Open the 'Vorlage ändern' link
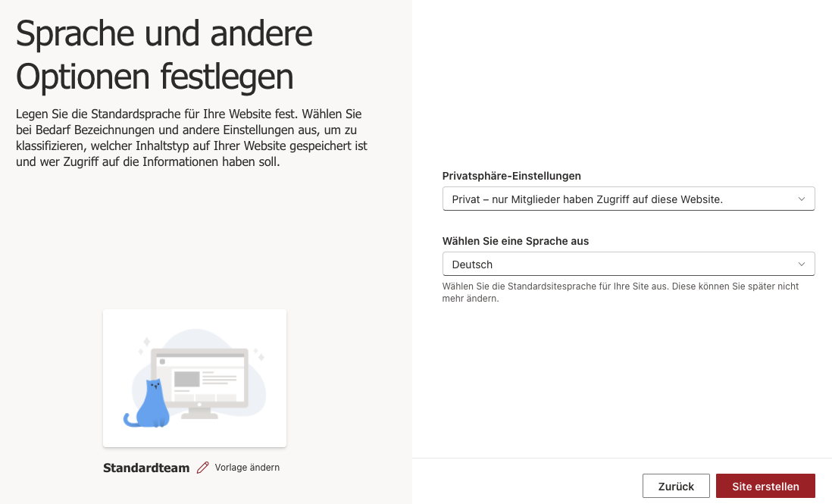 point(247,468)
